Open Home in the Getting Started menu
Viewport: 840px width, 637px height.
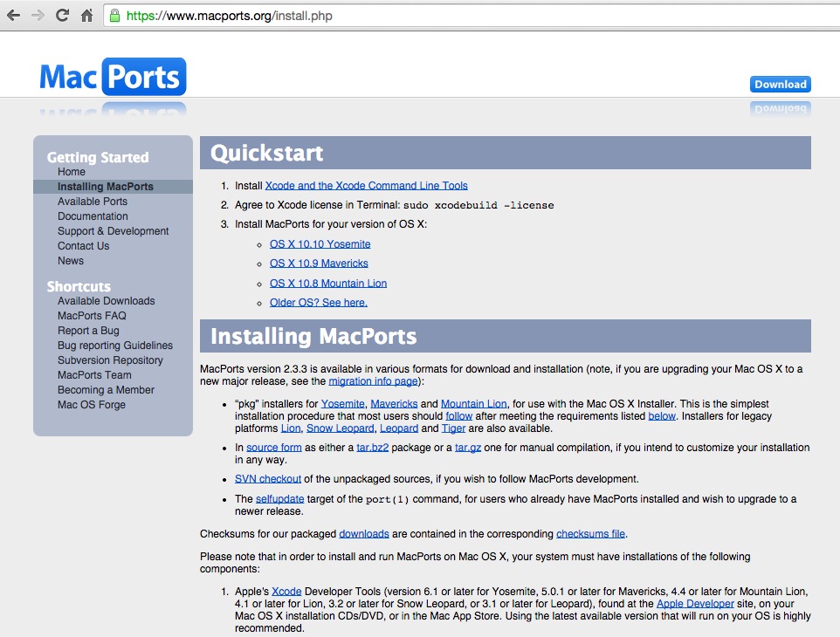[x=72, y=172]
